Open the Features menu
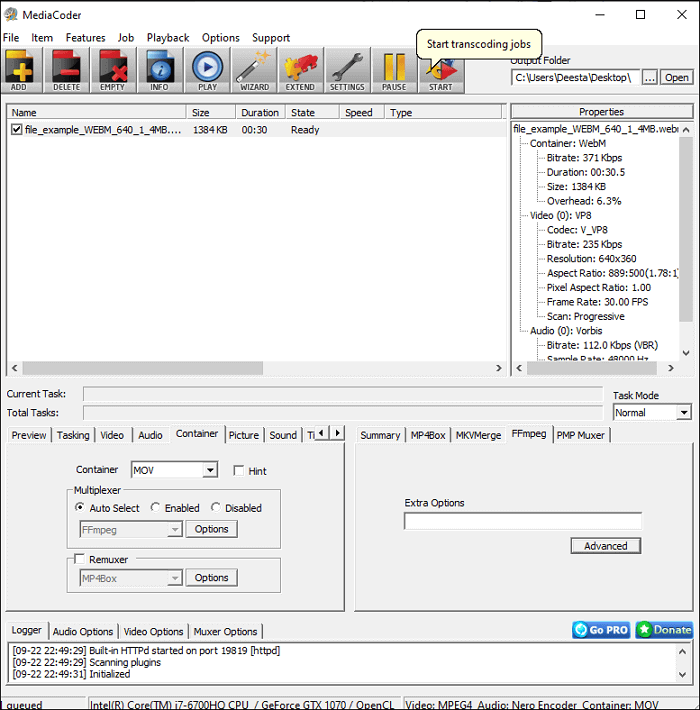This screenshot has width=700, height=710. [85, 38]
